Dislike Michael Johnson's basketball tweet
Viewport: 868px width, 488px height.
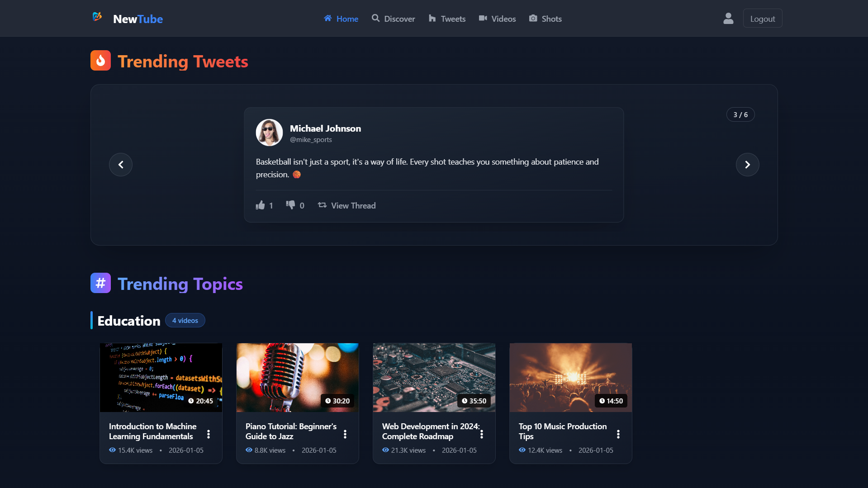(290, 205)
